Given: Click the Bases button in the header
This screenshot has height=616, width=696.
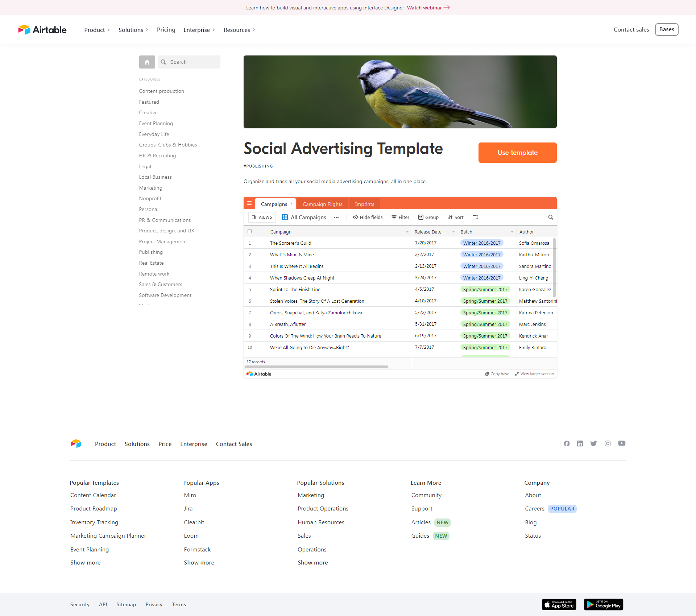Looking at the screenshot, I should coord(667,29).
